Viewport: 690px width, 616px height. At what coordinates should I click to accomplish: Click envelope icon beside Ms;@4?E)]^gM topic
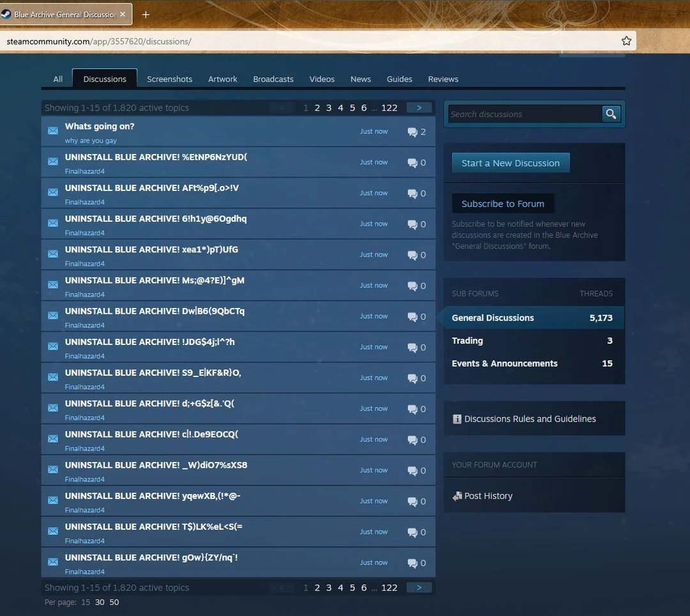[53, 285]
